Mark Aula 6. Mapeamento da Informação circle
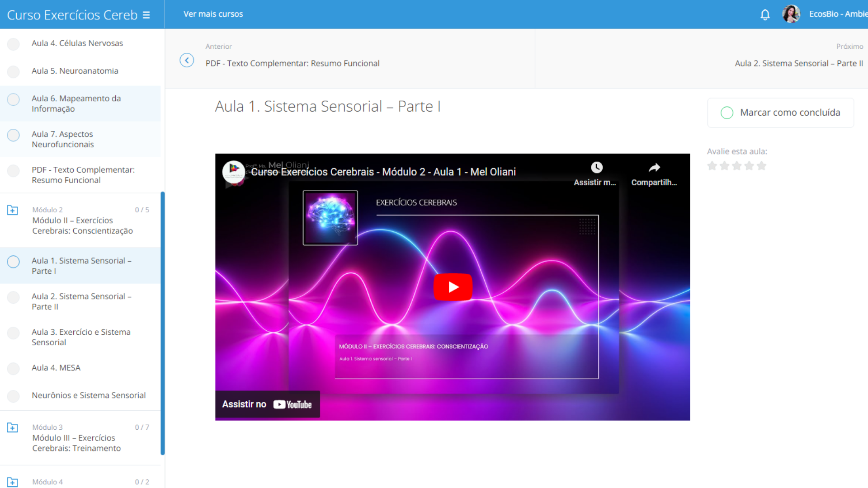Viewport: 868px width, 488px height. (14, 99)
